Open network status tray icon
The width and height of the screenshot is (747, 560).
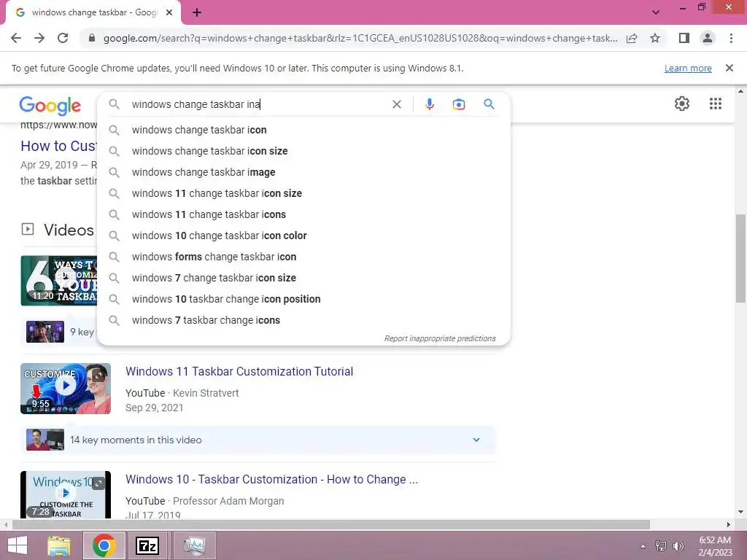[x=661, y=546]
